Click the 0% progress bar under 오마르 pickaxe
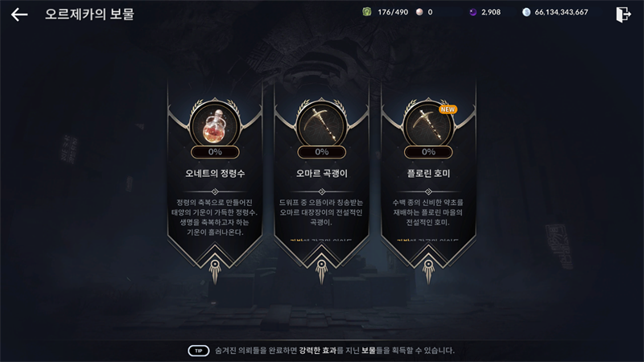 click(321, 152)
